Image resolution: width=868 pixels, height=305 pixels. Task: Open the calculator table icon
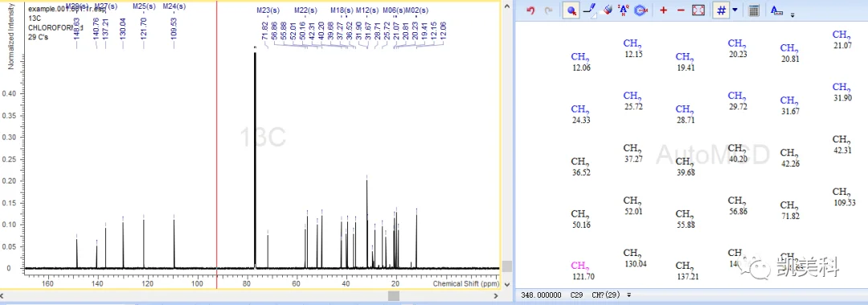(x=753, y=10)
